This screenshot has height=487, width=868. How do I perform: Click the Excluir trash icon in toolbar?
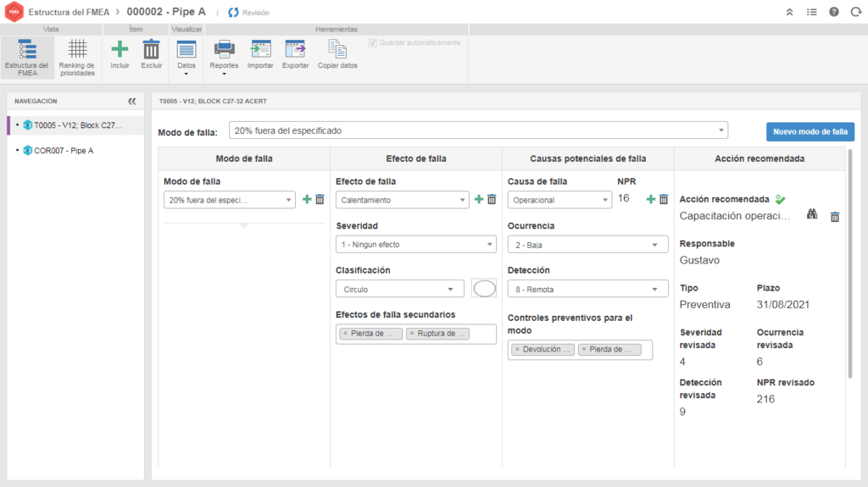coord(151,50)
